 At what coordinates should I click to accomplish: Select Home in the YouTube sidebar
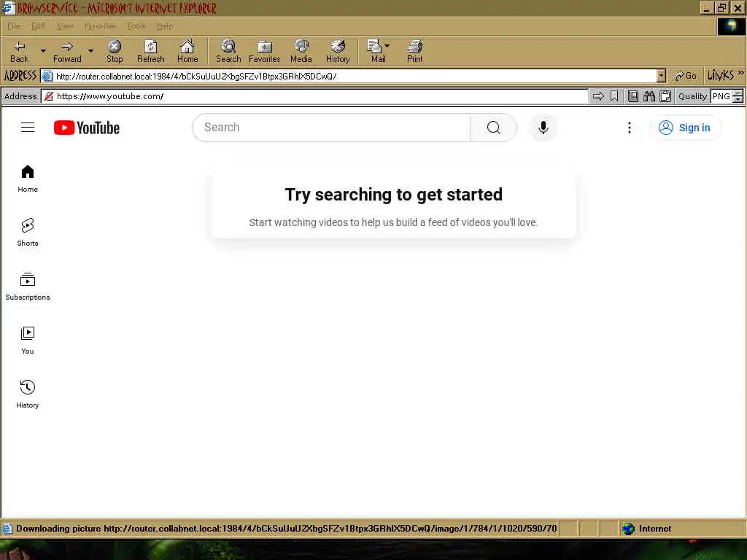[28, 178]
